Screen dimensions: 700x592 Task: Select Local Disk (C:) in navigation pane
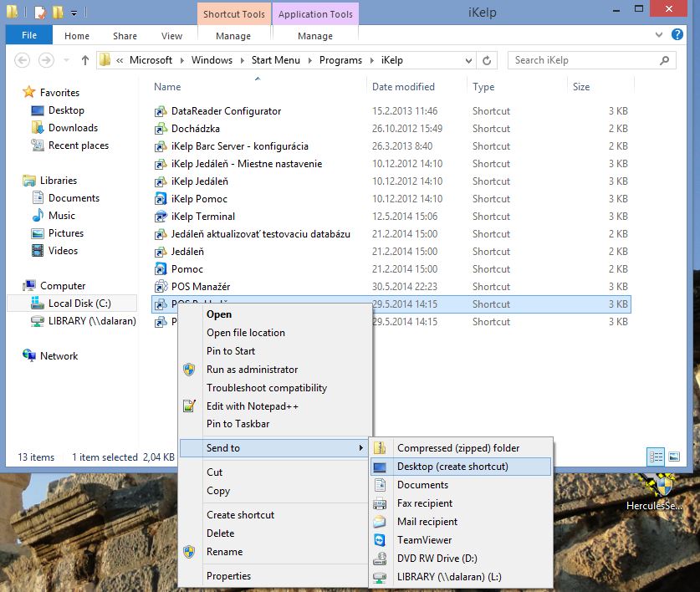pyautogui.click(x=79, y=304)
